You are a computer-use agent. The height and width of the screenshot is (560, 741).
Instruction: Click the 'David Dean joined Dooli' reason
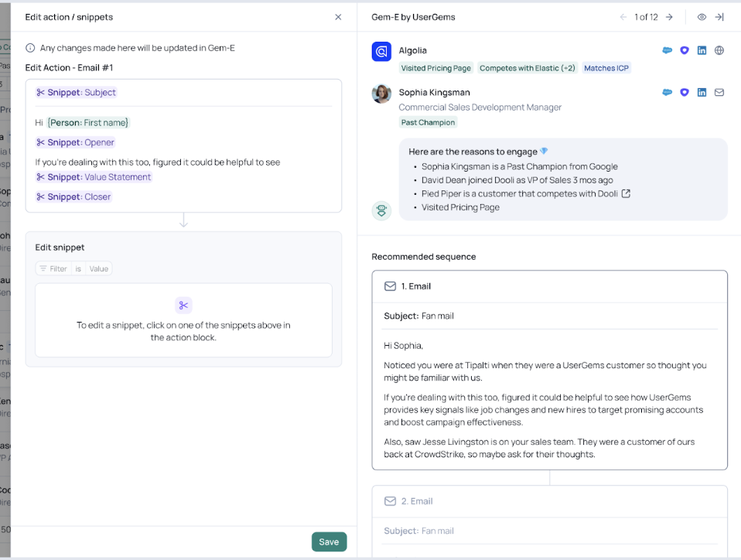[x=517, y=180]
